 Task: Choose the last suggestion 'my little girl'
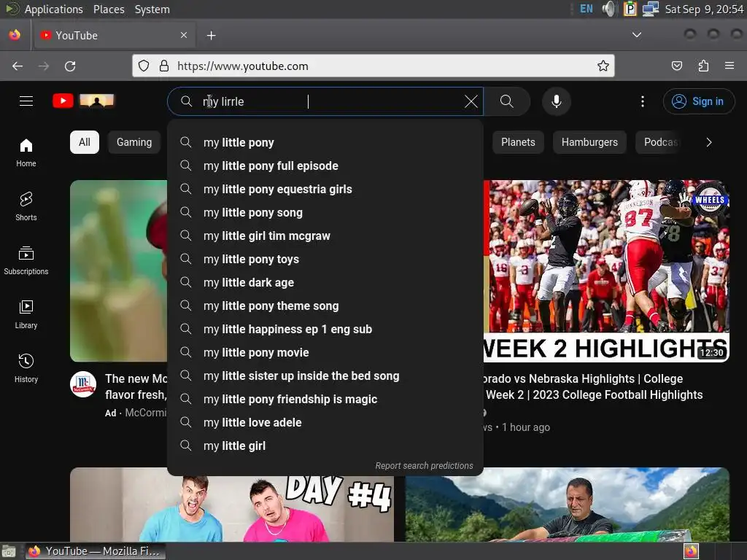(325, 446)
